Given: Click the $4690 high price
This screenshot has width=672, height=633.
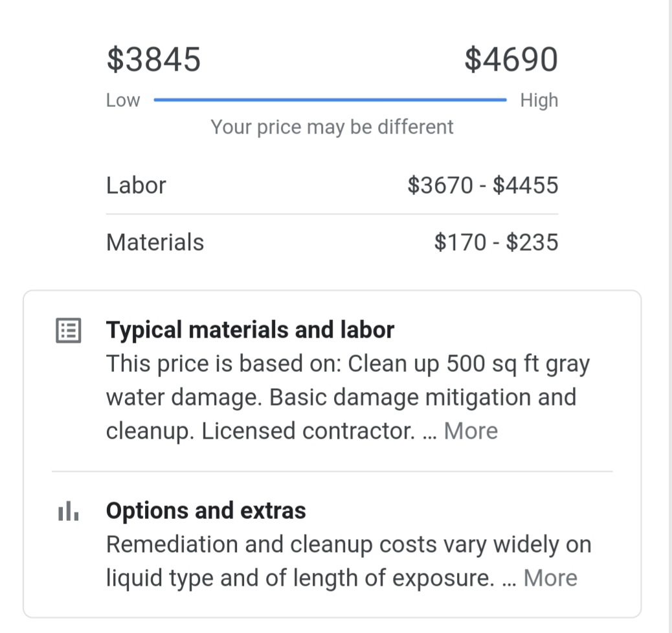Looking at the screenshot, I should pyautogui.click(x=511, y=60).
